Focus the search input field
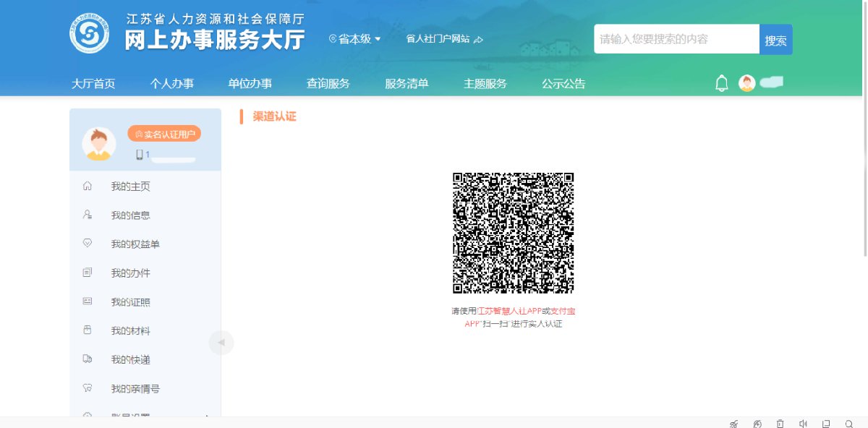Viewport: 868px width, 428px height. coord(676,40)
